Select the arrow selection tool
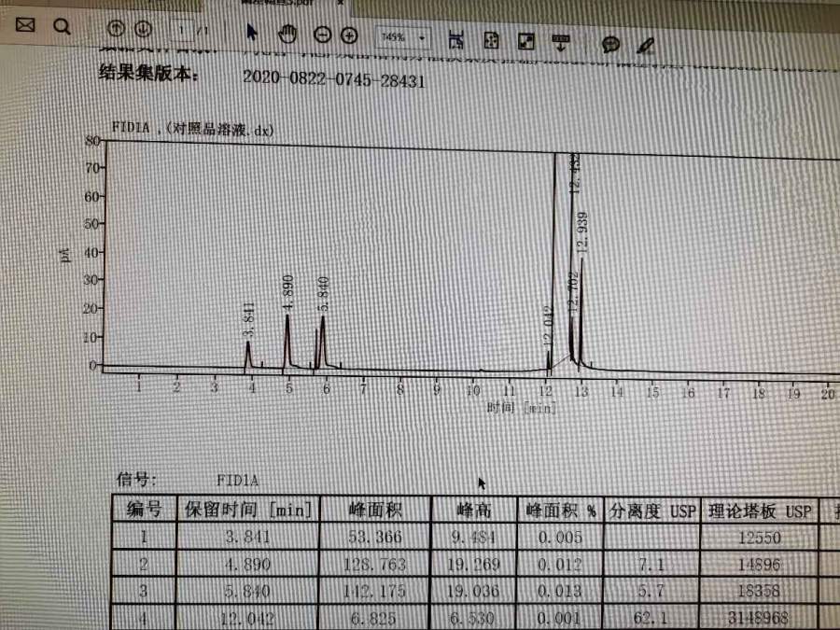The height and width of the screenshot is (630, 840). (250, 34)
